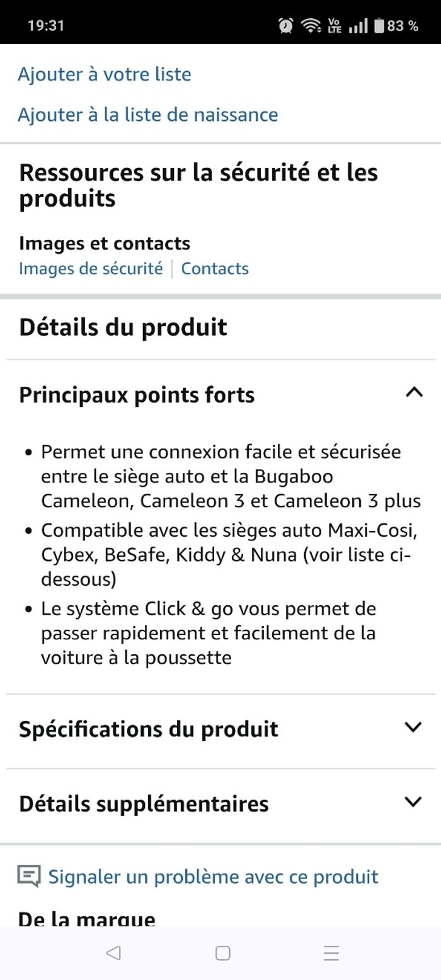
Task: Tap the Wi-Fi status icon
Action: click(x=311, y=26)
